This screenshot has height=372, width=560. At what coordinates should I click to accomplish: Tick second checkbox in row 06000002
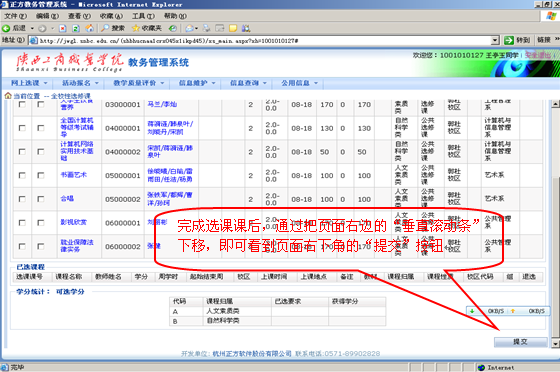click(x=41, y=246)
